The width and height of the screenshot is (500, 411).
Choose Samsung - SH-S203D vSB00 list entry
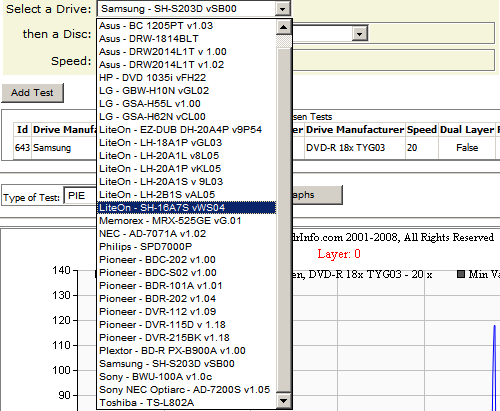pos(187,364)
